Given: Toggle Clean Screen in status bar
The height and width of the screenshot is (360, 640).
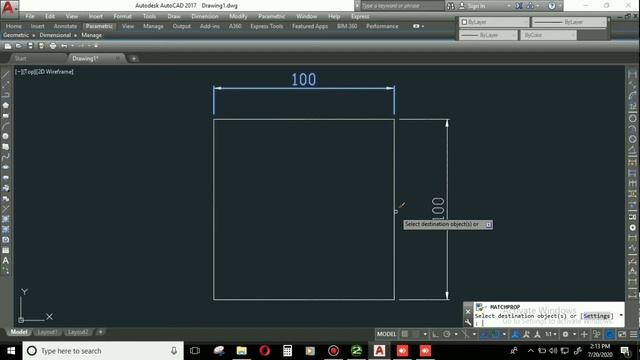Looking at the screenshot, I should [622, 334].
